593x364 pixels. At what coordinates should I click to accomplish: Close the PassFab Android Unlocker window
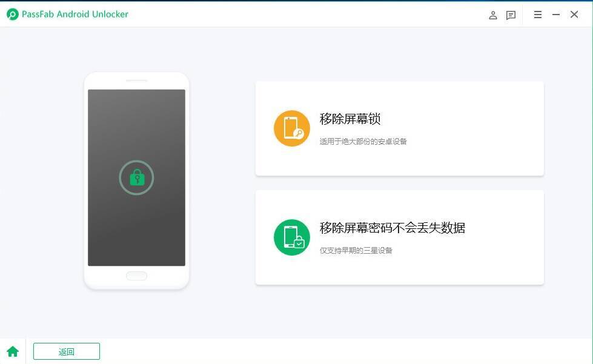pyautogui.click(x=574, y=15)
